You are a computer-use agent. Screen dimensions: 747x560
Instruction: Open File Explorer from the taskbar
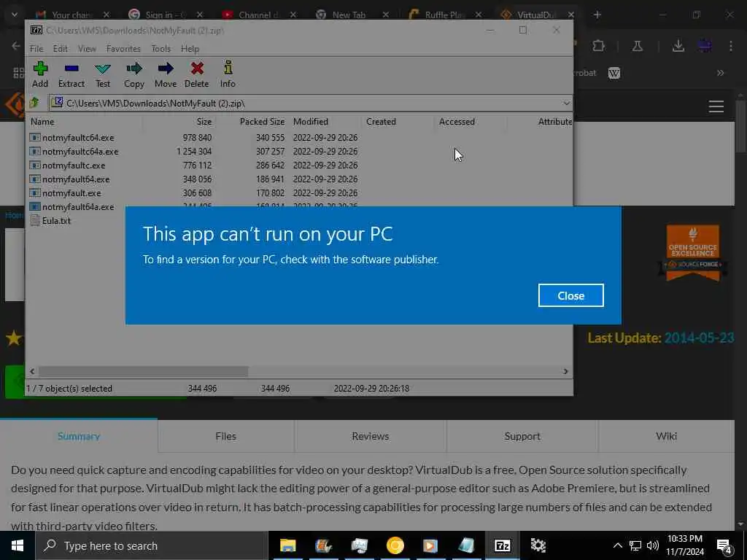pos(287,545)
